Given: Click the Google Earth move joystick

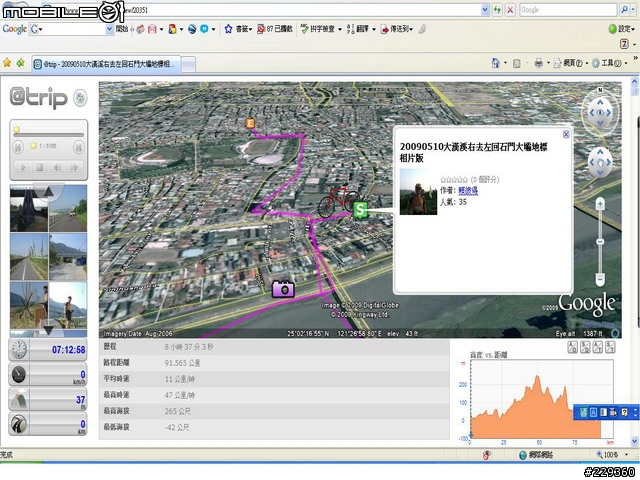Looking at the screenshot, I should (x=600, y=162).
